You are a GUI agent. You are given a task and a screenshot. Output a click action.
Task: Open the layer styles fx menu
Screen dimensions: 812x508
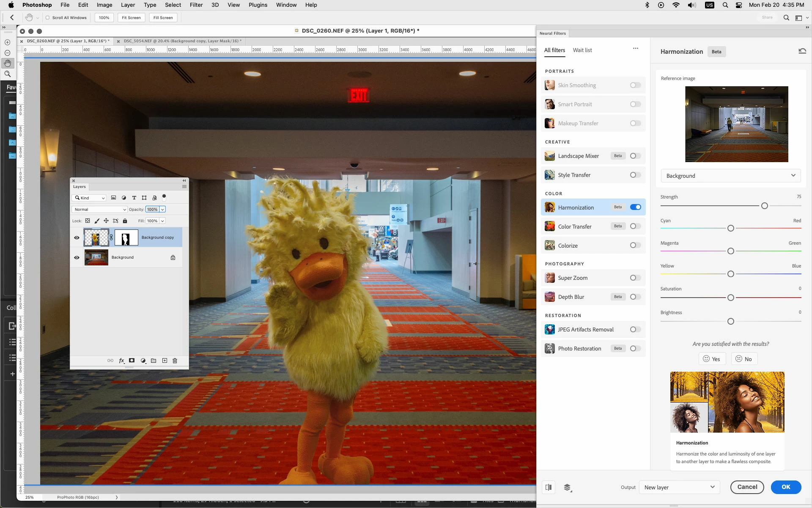point(121,361)
